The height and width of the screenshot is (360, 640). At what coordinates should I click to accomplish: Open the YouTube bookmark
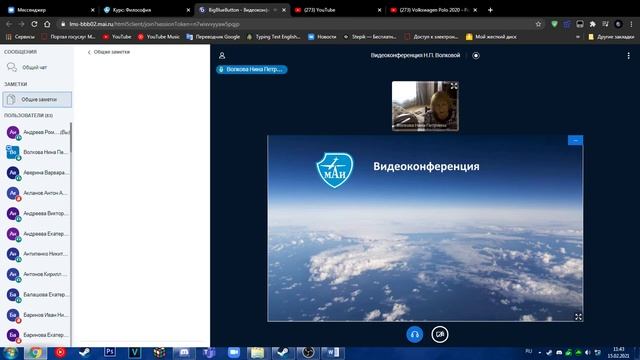[117, 37]
